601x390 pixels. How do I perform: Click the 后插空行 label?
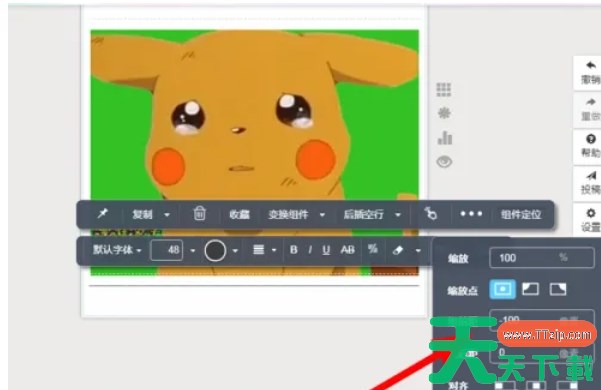click(x=363, y=214)
